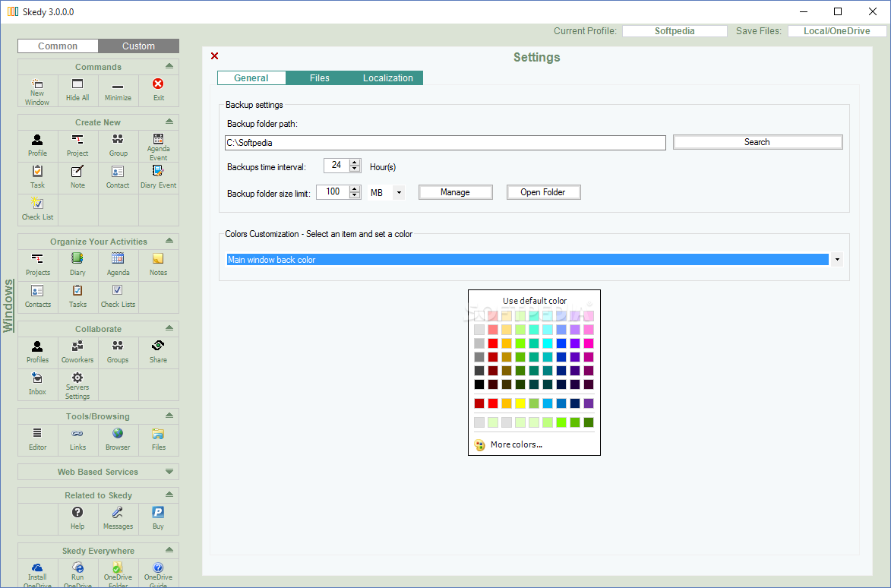The image size is (891, 588).
Task: Collapse the Tools/Browsing section
Action: coord(169,416)
